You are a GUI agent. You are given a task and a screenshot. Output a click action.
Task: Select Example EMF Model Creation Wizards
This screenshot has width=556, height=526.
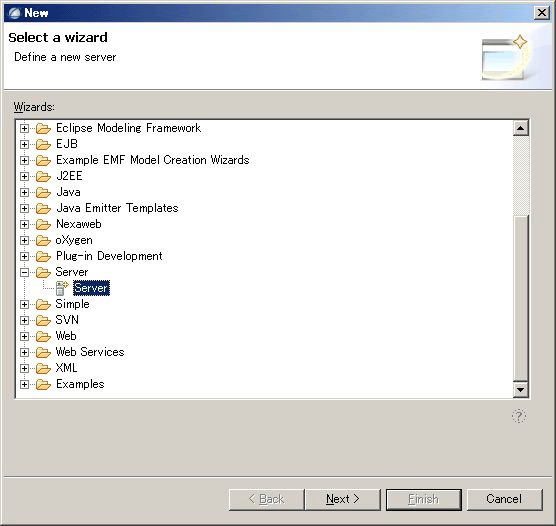coord(152,160)
